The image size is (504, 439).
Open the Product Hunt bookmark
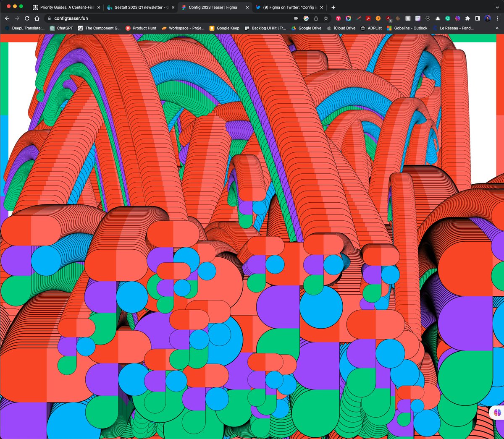coord(141,28)
